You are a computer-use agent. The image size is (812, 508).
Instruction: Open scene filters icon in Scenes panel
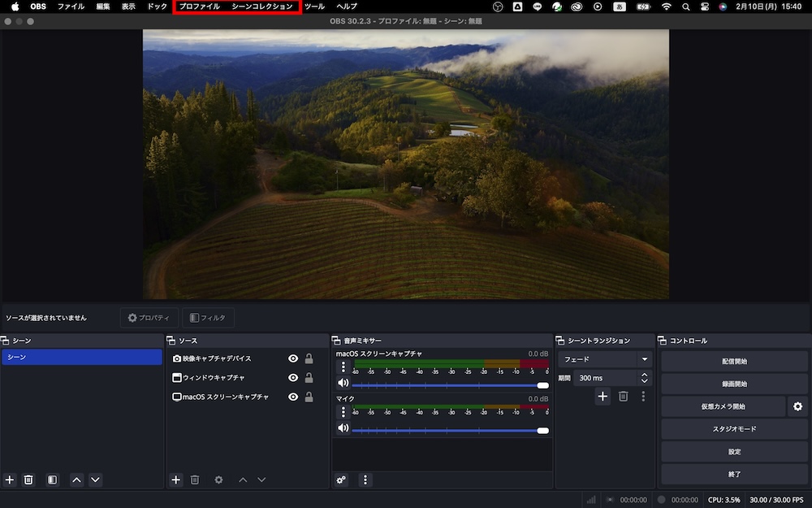(x=52, y=480)
